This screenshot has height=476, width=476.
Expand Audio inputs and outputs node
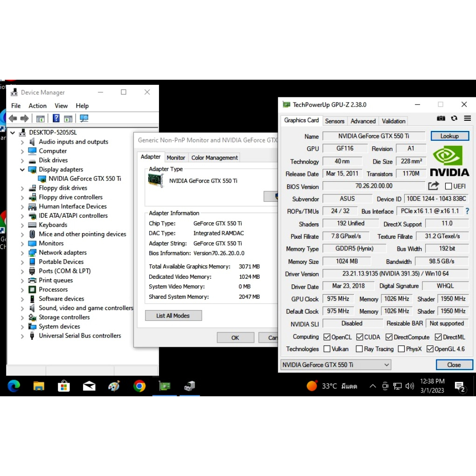coord(22,142)
